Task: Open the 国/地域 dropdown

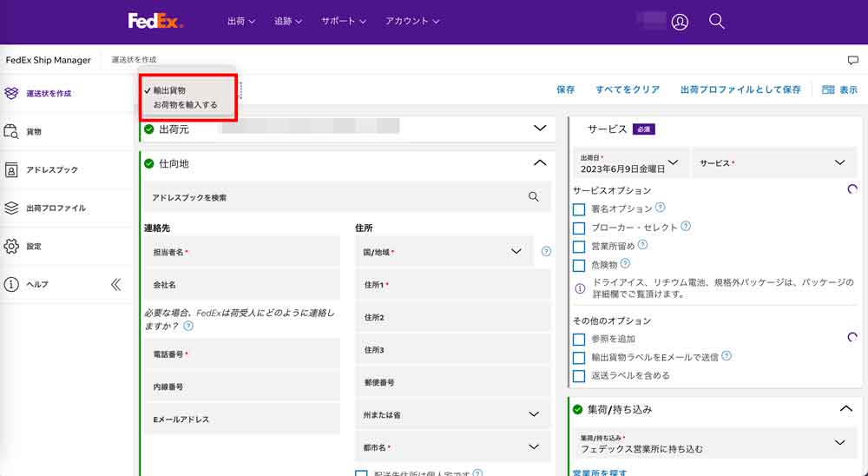Action: (444, 252)
